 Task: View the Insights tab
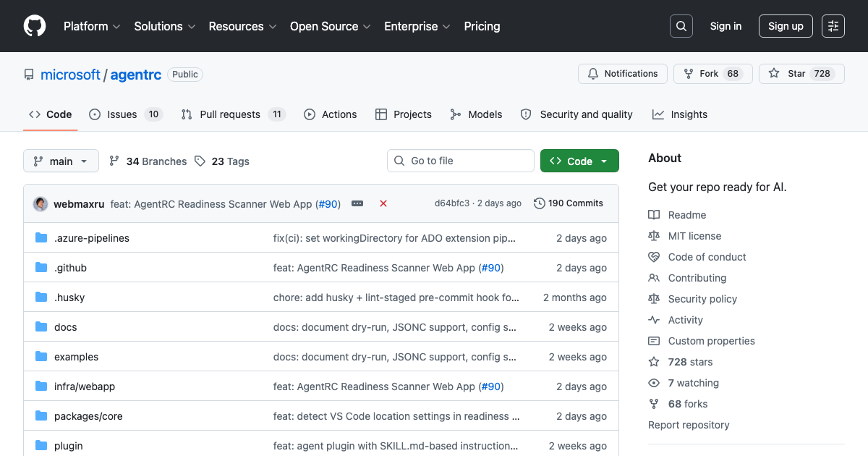pyautogui.click(x=680, y=114)
